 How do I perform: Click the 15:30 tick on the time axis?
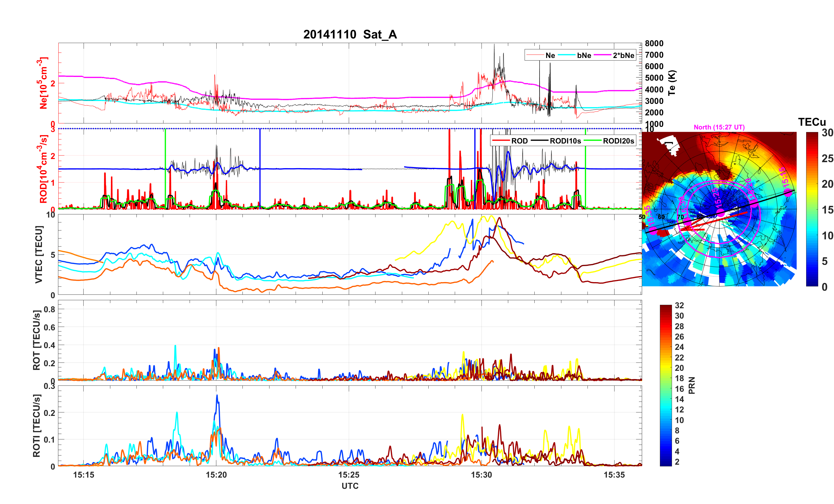(481, 475)
